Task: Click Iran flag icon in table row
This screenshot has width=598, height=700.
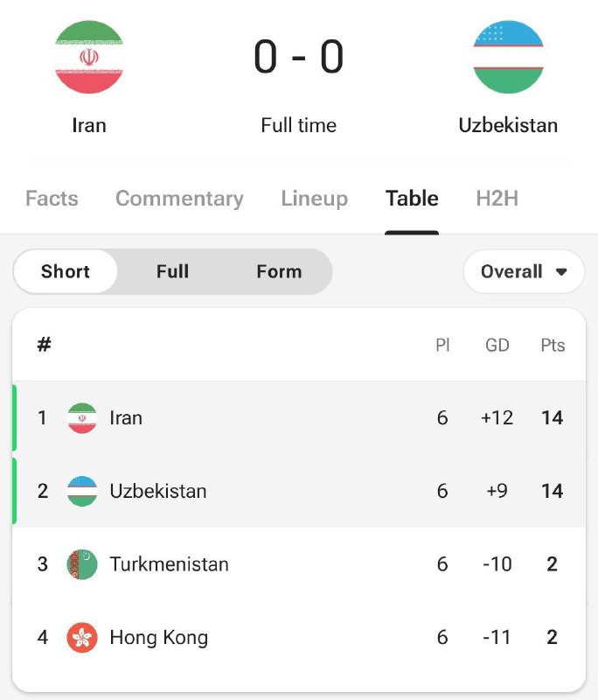Action: point(82,418)
